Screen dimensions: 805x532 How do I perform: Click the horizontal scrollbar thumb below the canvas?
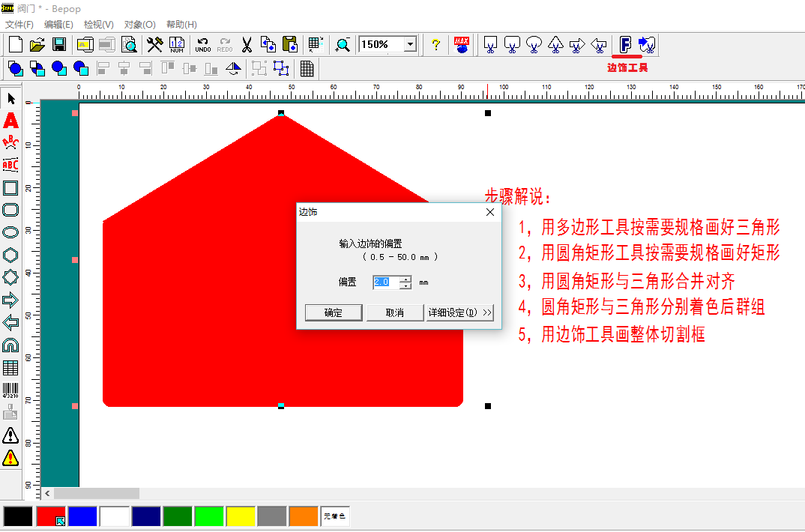(97, 494)
